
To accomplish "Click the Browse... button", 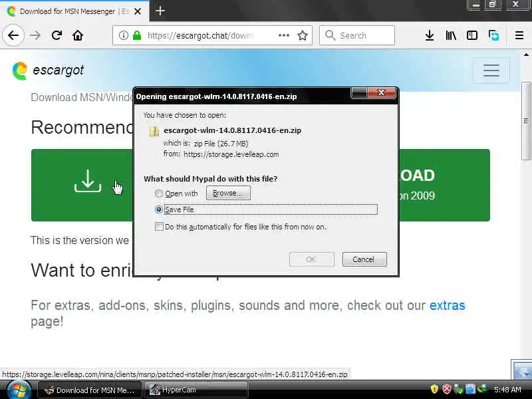I will (228, 193).
